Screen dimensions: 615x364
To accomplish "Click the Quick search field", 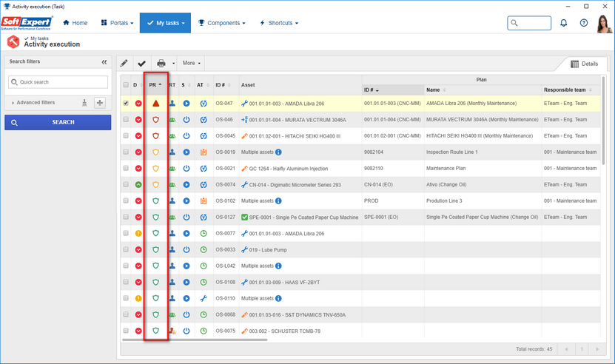I will point(58,82).
